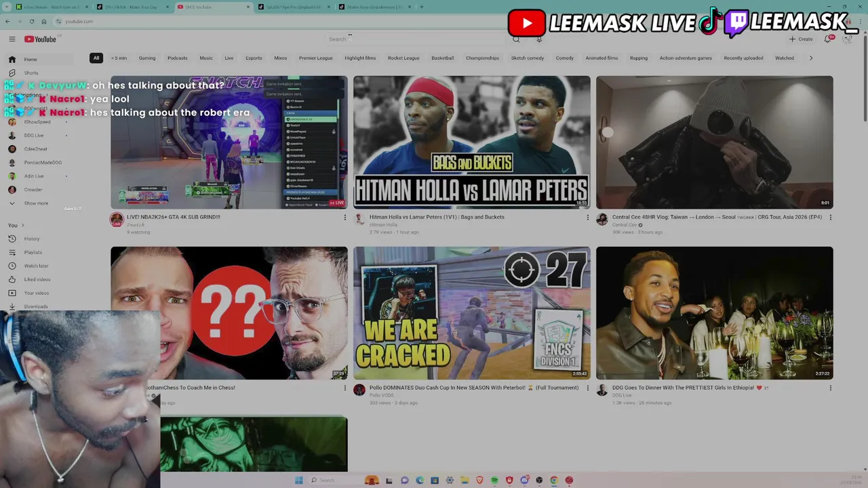This screenshot has height=488, width=868.
Task: Open more options for Central Cee vlog
Action: [x=830, y=218]
